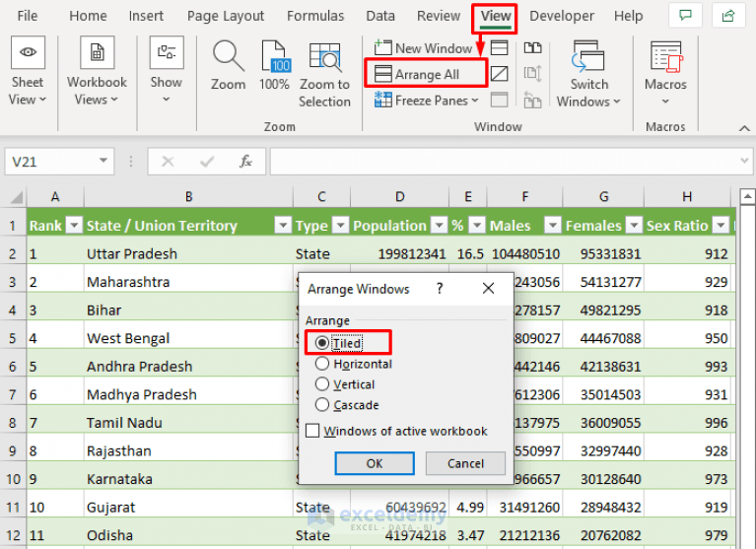This screenshot has width=756, height=549.
Task: Open the Females column filter
Action: (634, 225)
